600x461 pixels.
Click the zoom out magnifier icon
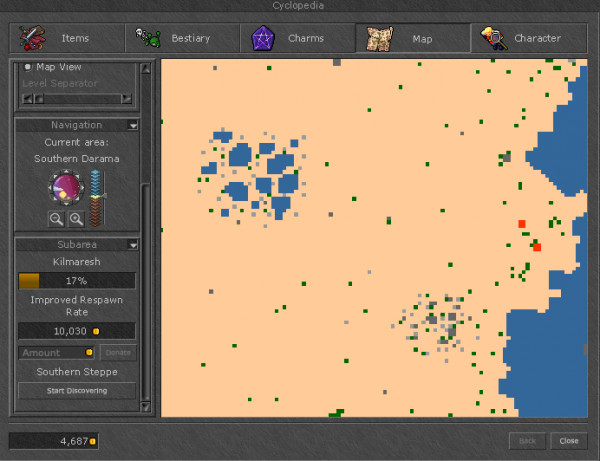coord(56,219)
